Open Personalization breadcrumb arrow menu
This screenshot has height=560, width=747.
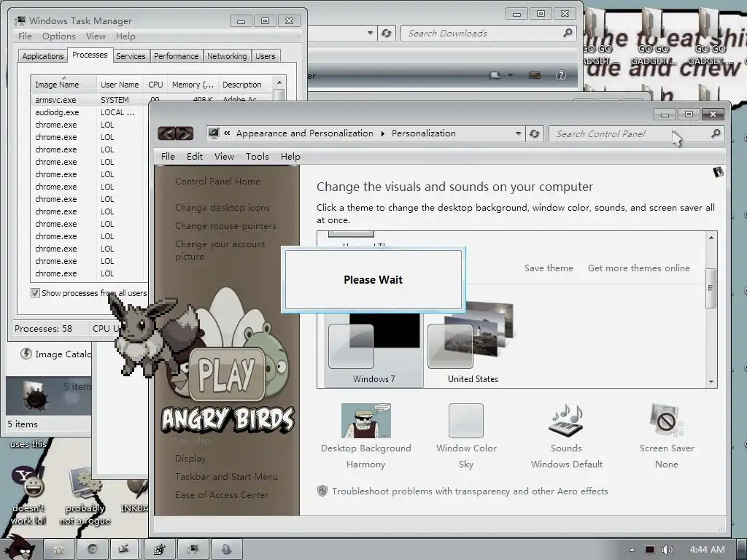pos(382,134)
